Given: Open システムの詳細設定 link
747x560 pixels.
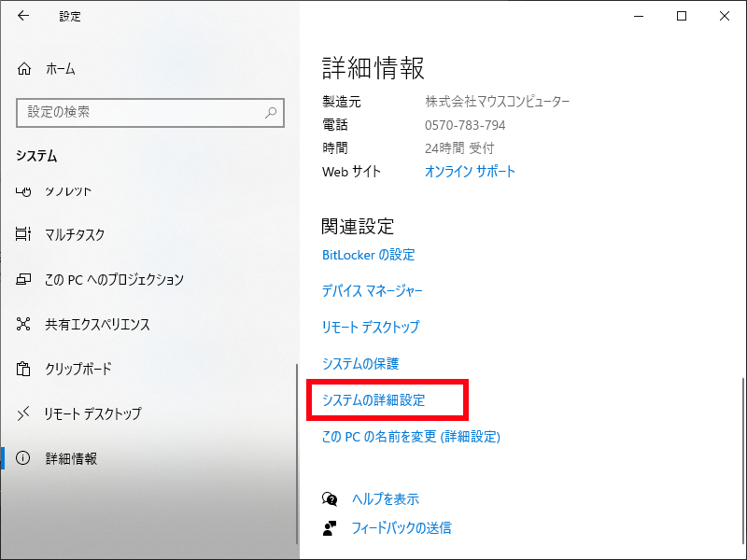Looking at the screenshot, I should 373,400.
